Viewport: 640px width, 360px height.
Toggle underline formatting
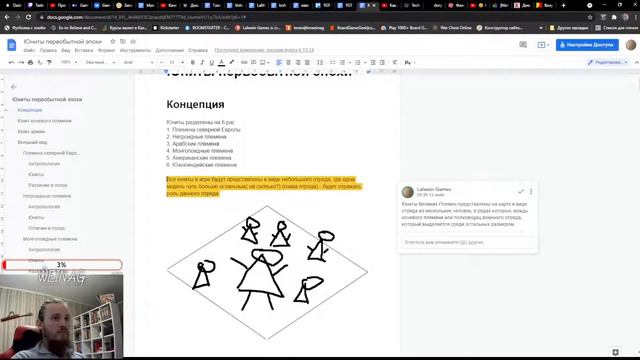click(x=211, y=62)
